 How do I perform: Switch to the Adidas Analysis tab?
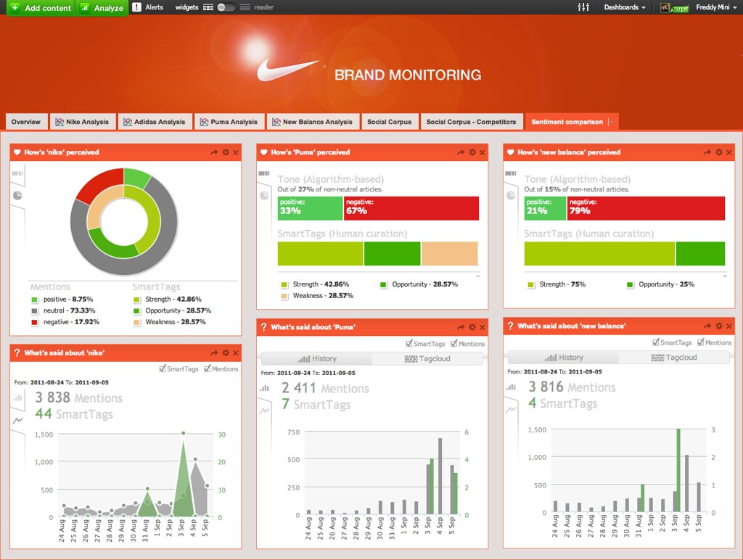[155, 122]
